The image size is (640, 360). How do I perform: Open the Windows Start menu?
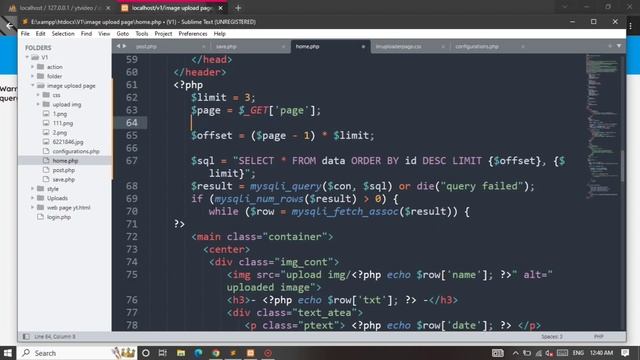pyautogui.click(x=8, y=353)
